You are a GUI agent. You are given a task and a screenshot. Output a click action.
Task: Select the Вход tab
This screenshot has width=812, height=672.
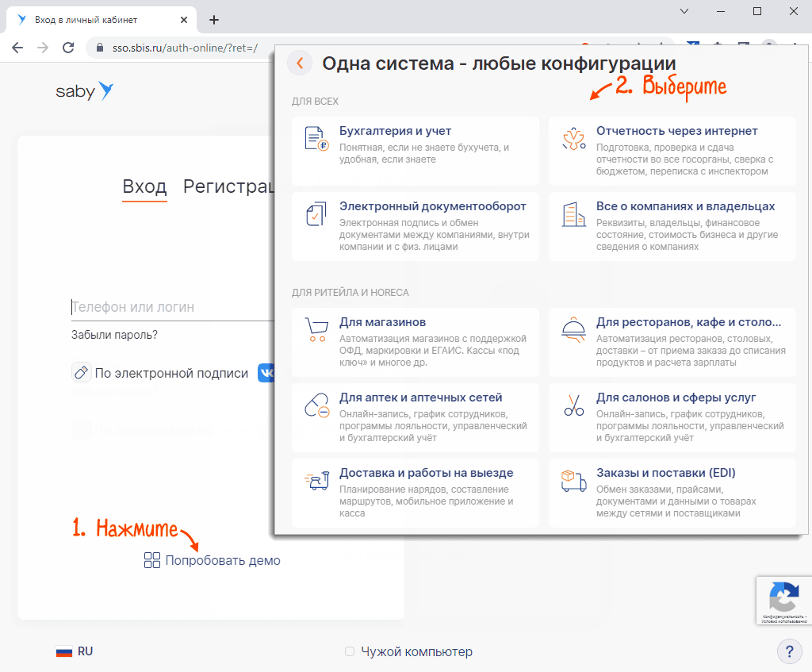(144, 186)
